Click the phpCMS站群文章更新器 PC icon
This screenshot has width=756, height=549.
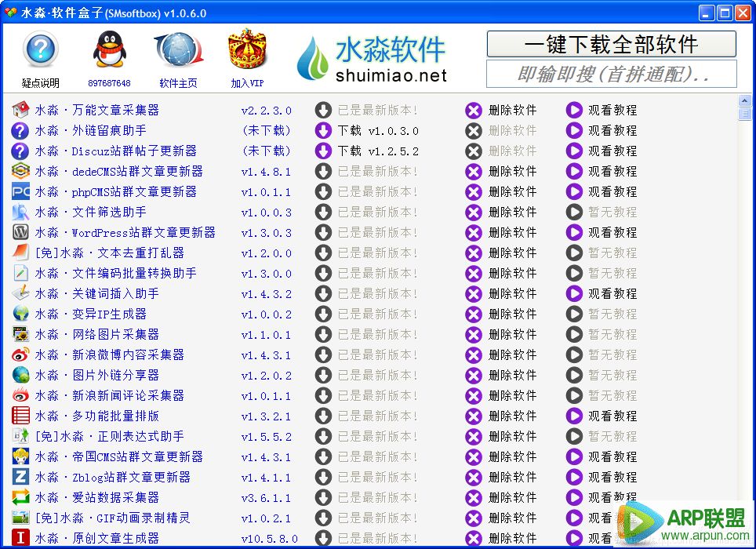20,191
